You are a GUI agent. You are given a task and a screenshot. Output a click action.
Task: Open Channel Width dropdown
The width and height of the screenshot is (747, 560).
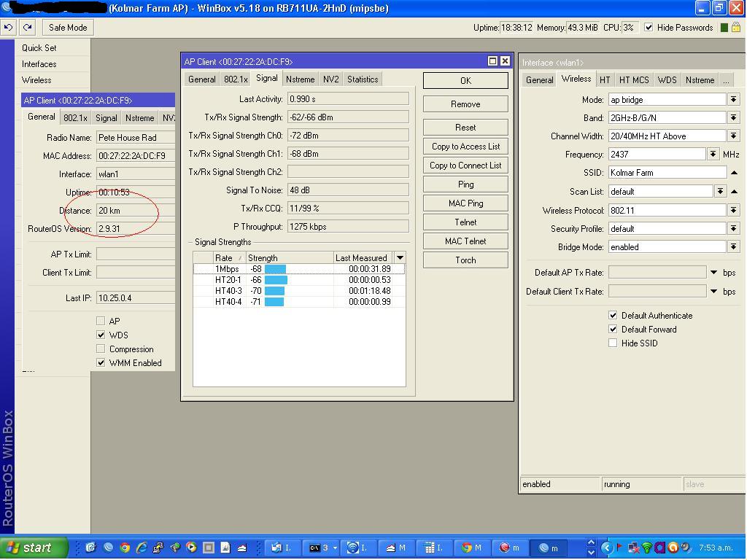point(734,136)
